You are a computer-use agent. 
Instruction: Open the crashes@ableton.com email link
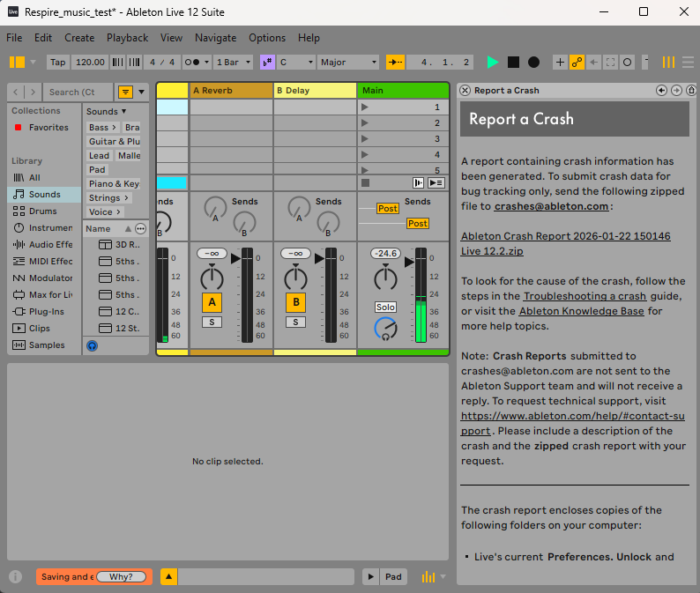coord(551,206)
